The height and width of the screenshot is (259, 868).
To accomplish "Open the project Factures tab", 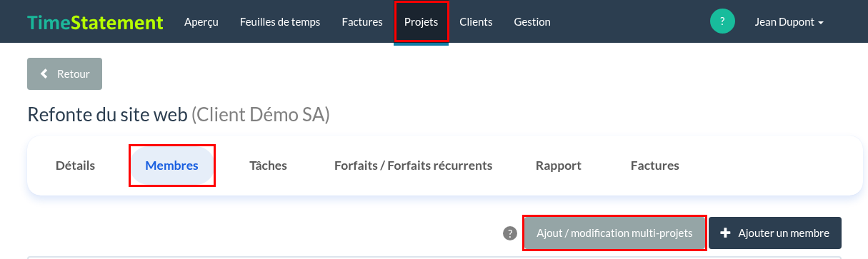I will [x=655, y=166].
